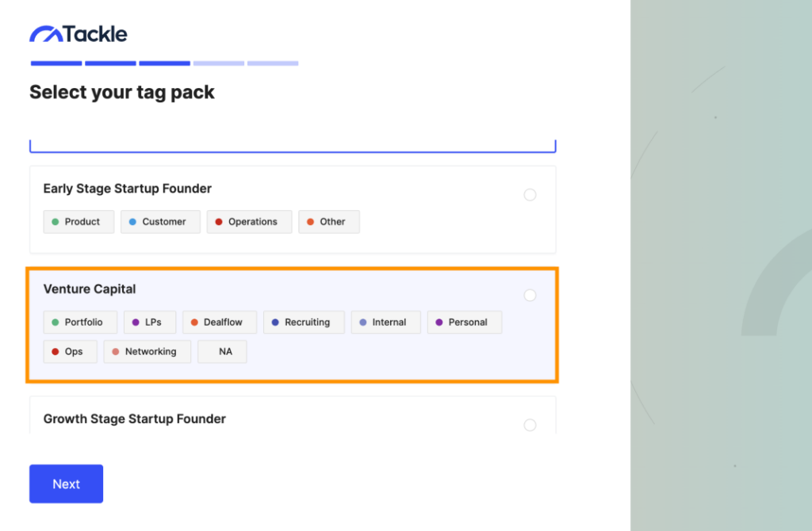
Task: Select the Other tag chip
Action: coord(328,221)
